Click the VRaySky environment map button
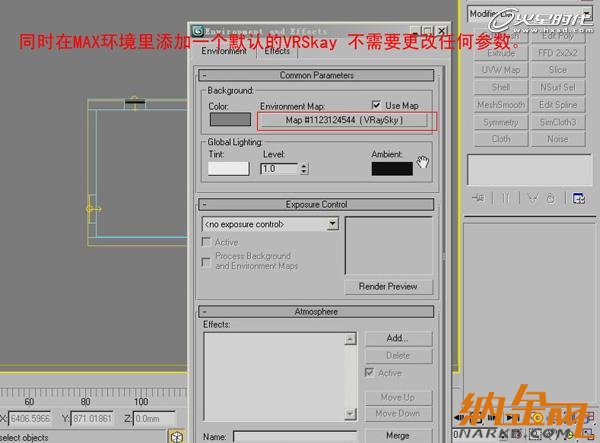600x443 pixels. tap(344, 120)
